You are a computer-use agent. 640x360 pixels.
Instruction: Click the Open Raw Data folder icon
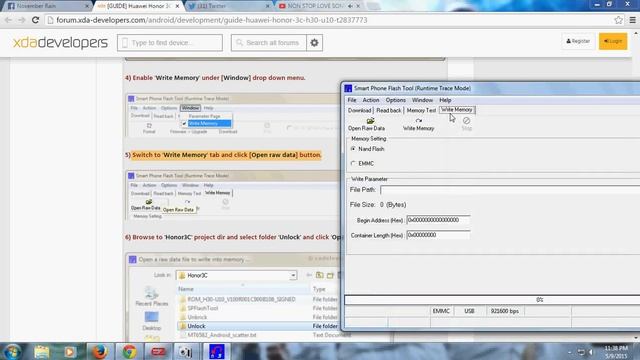point(370,121)
